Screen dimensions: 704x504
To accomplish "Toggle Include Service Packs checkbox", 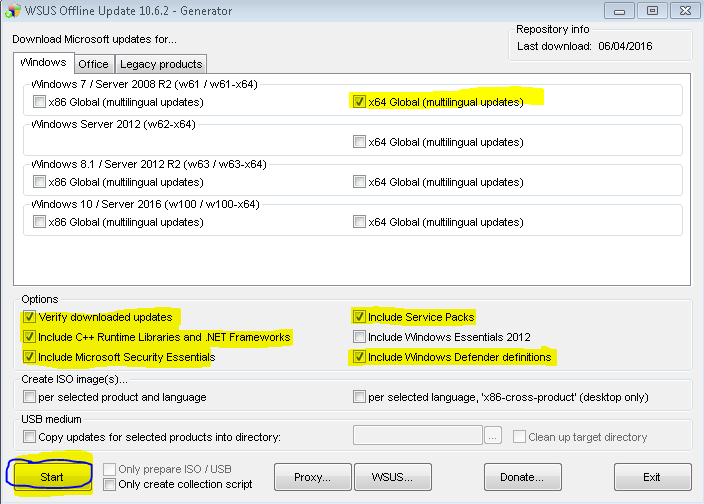I will tap(359, 317).
